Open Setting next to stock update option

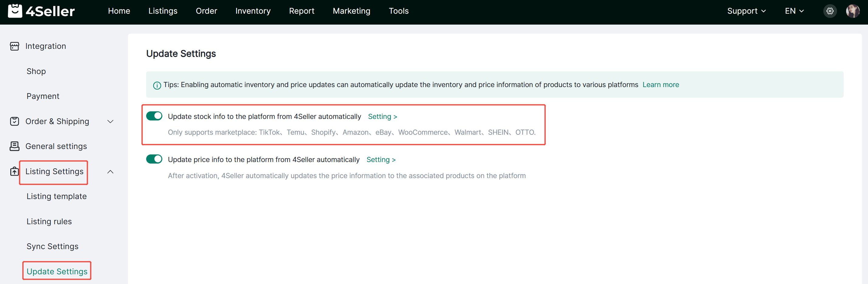(x=382, y=116)
